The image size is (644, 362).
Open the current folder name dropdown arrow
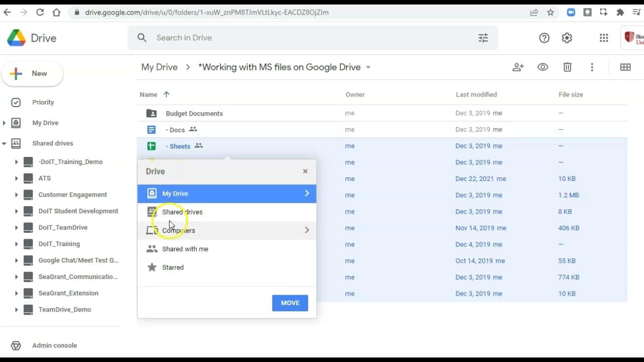368,67
